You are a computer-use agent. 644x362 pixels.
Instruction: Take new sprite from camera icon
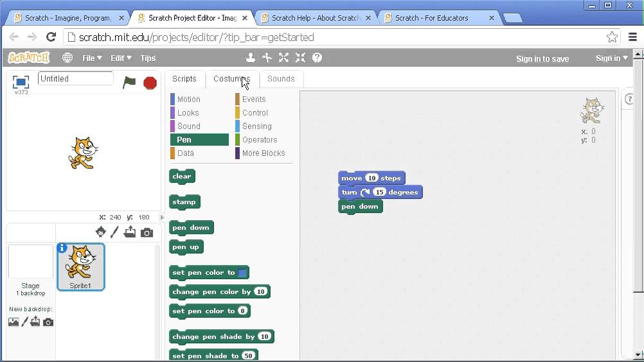pos(147,233)
